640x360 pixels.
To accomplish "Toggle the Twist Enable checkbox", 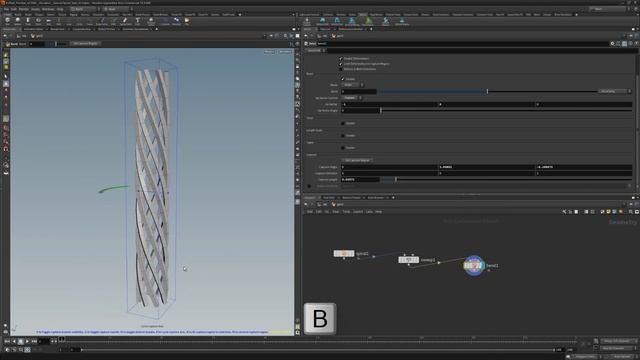I will click(x=343, y=123).
